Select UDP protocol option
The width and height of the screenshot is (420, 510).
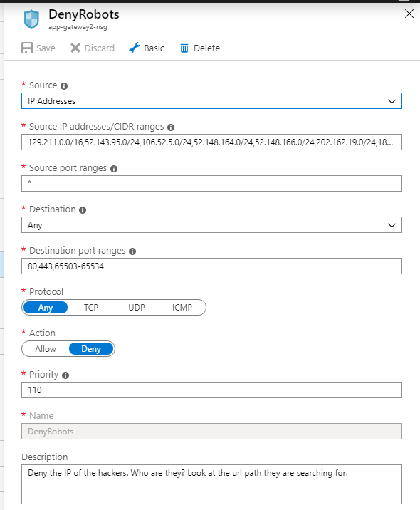(137, 308)
